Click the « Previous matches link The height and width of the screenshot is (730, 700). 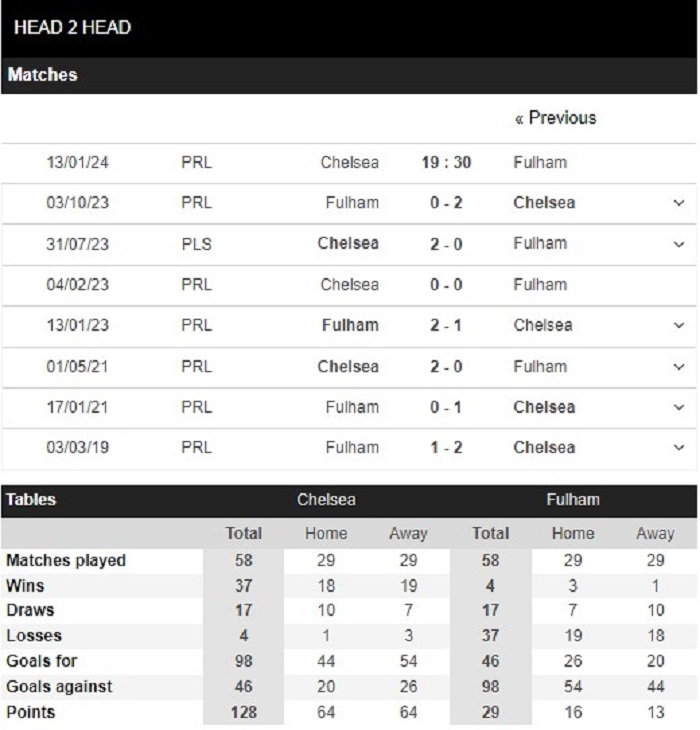click(x=555, y=118)
